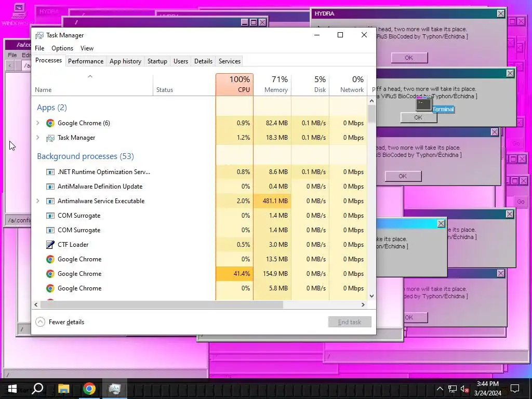Expand the Task Manager app row
Image resolution: width=532 pixels, height=399 pixels.
(37, 137)
